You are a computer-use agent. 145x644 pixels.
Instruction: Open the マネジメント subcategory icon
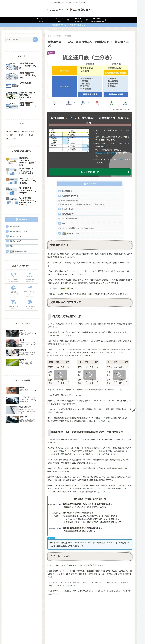coord(30,277)
